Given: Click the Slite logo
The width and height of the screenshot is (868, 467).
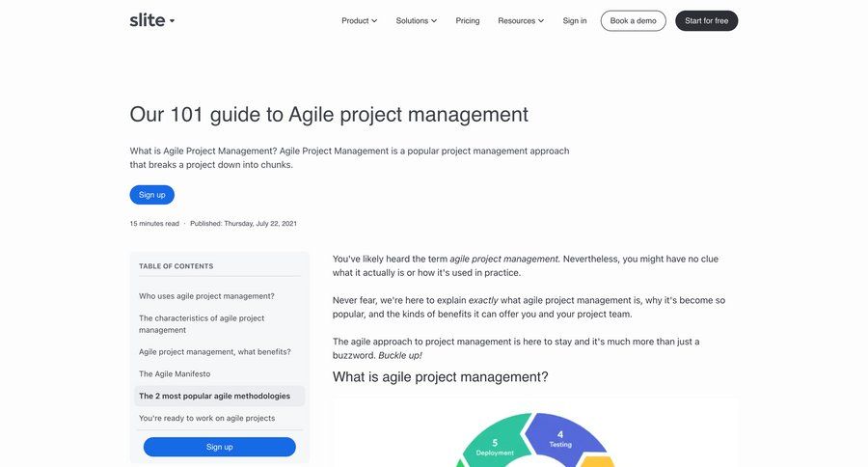Looking at the screenshot, I should point(147,20).
